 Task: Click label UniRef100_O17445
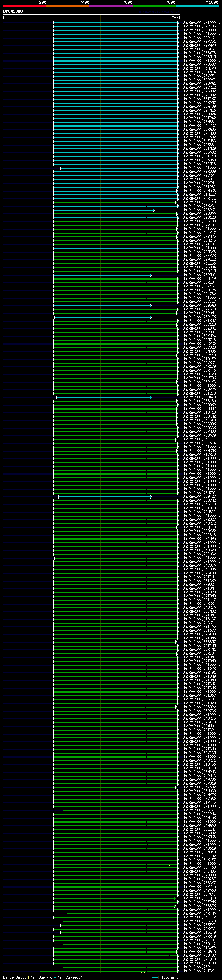pyautogui.click(x=199, y=802)
